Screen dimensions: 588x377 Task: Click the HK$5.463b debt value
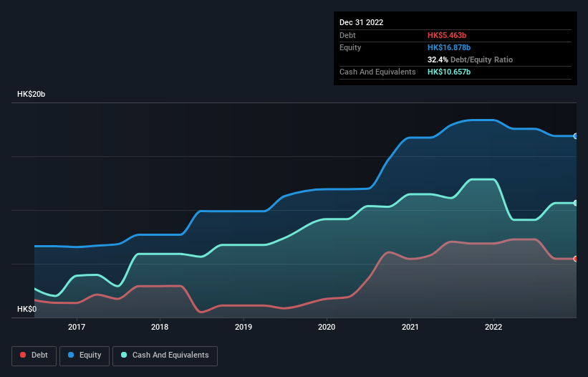click(447, 35)
